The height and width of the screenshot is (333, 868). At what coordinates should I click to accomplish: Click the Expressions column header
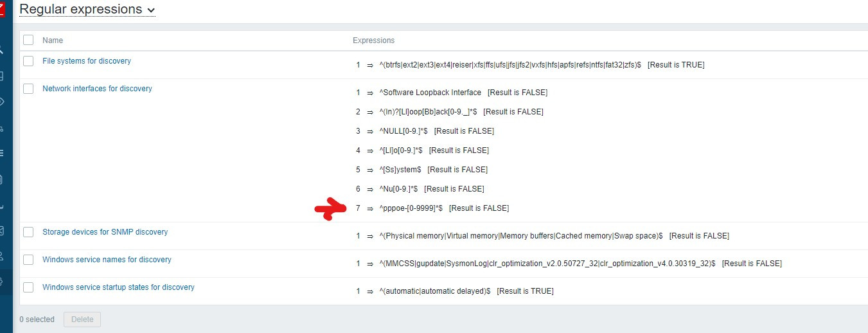point(373,40)
